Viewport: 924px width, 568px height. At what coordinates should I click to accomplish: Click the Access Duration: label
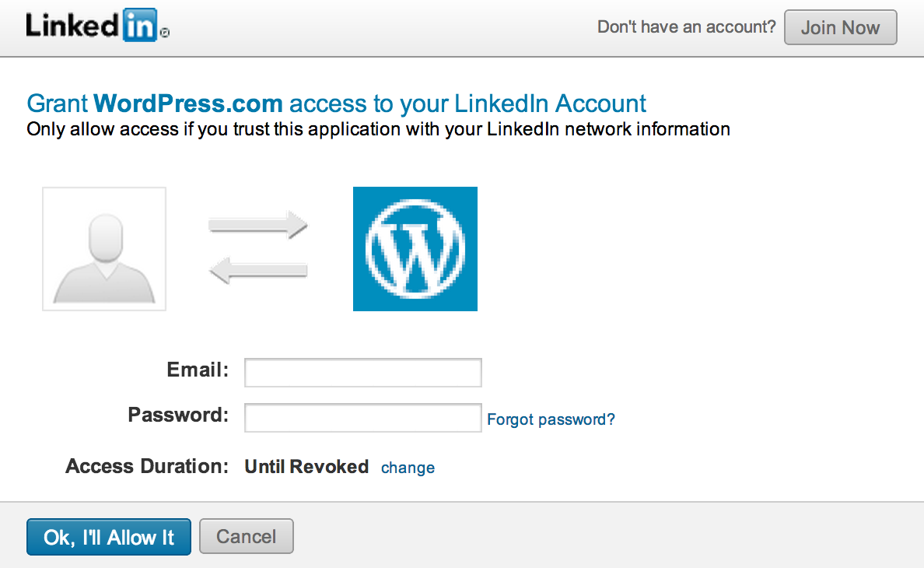[147, 466]
